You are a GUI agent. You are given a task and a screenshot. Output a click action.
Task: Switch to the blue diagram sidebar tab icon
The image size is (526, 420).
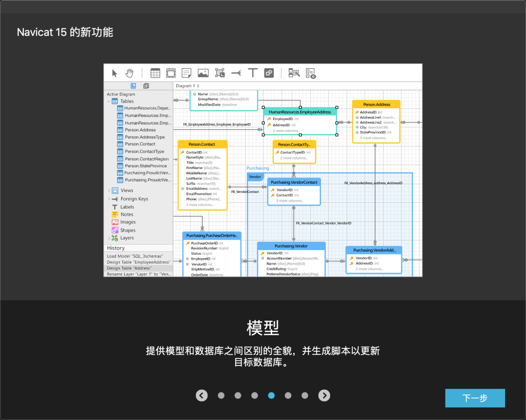133,86
